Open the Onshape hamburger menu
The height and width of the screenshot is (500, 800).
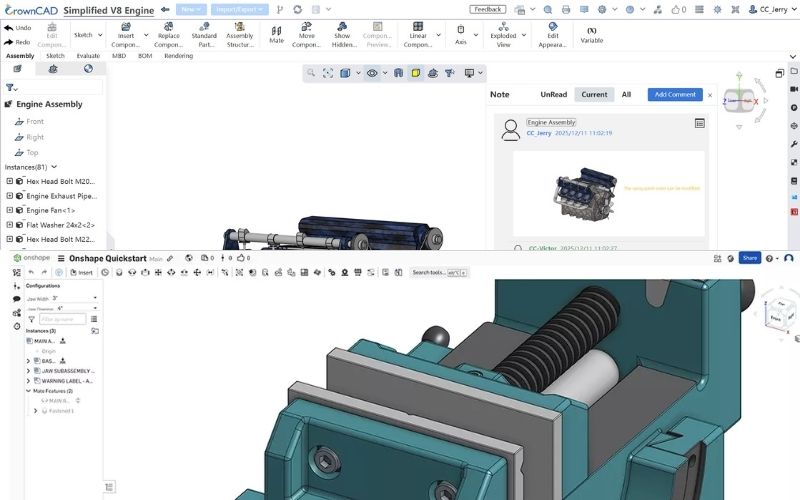pos(61,258)
